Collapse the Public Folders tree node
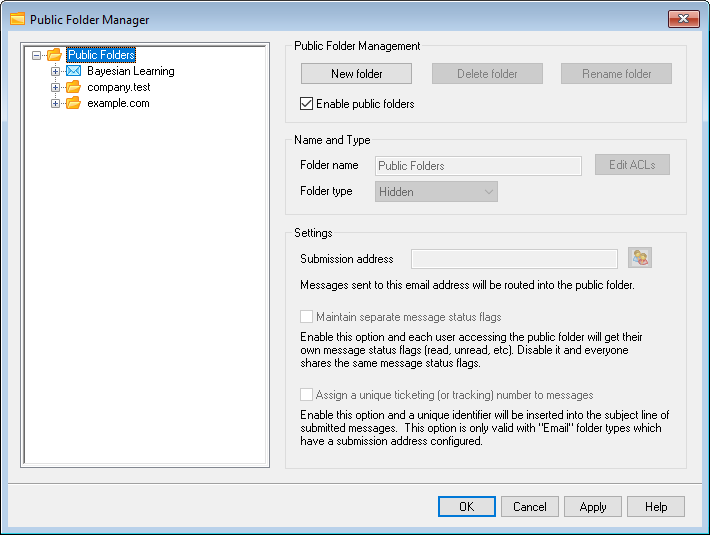Image resolution: width=710 pixels, height=535 pixels. [37, 55]
